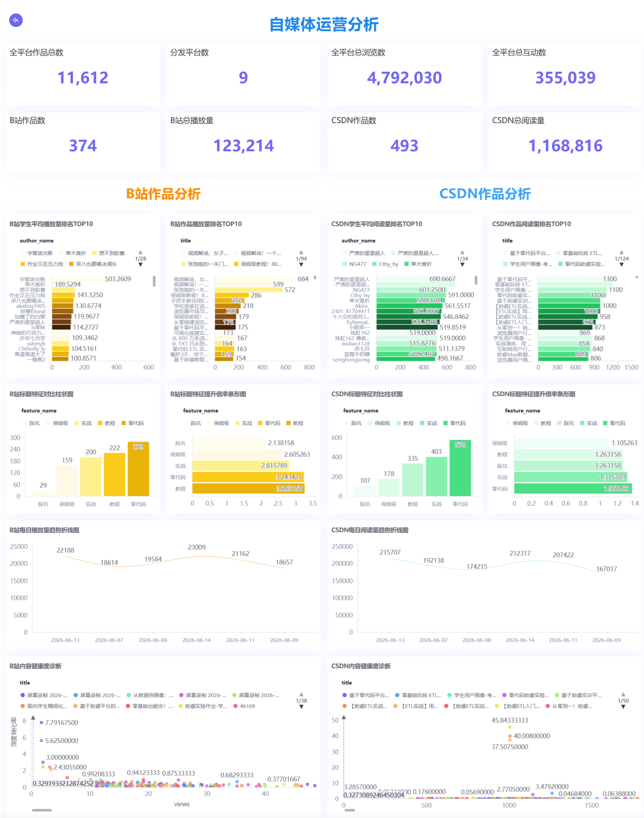Page down the 1/94 title legend
This screenshot has width=644, height=818.
tap(301, 265)
